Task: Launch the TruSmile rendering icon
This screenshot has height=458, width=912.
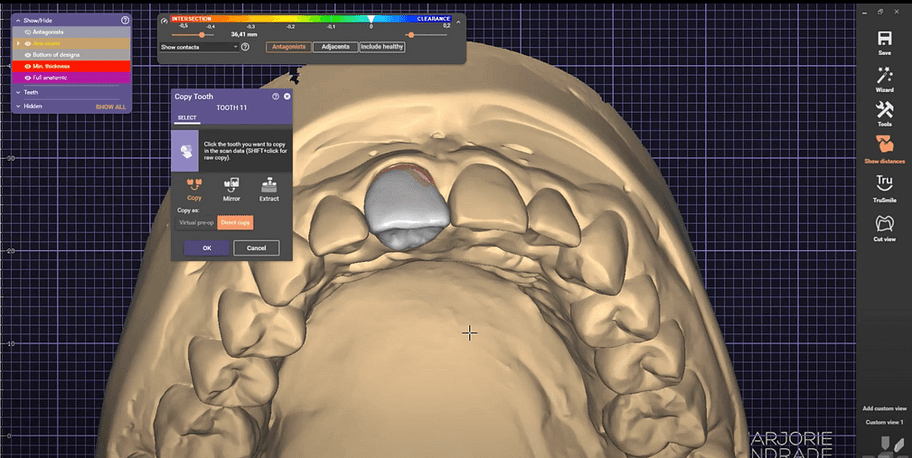Action: pos(884,182)
